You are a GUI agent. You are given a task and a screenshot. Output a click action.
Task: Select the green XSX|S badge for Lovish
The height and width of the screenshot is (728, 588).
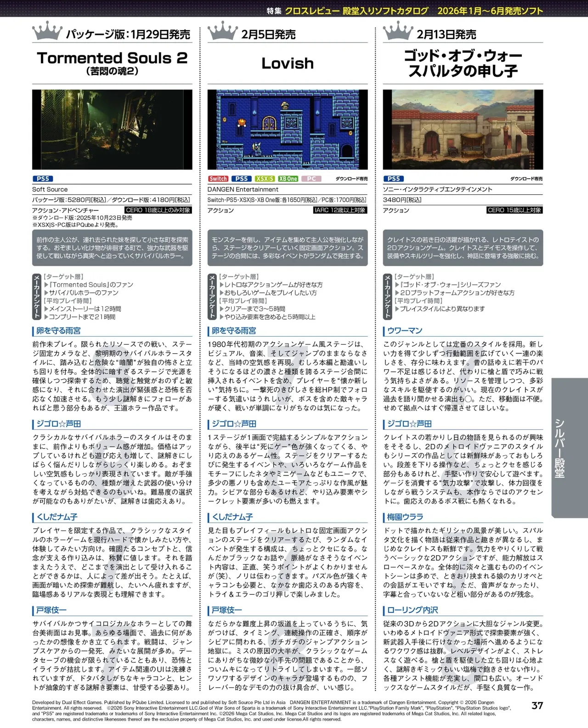(265, 179)
